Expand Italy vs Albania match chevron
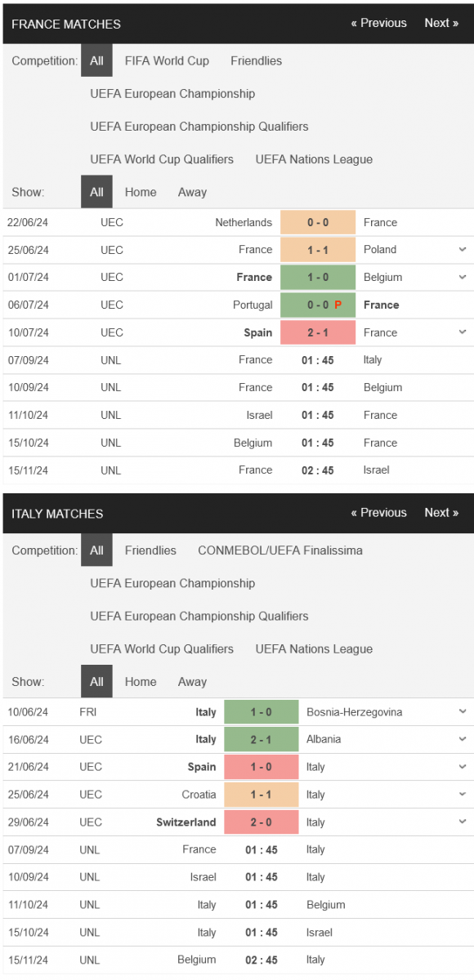The height and width of the screenshot is (980, 474). tap(463, 740)
